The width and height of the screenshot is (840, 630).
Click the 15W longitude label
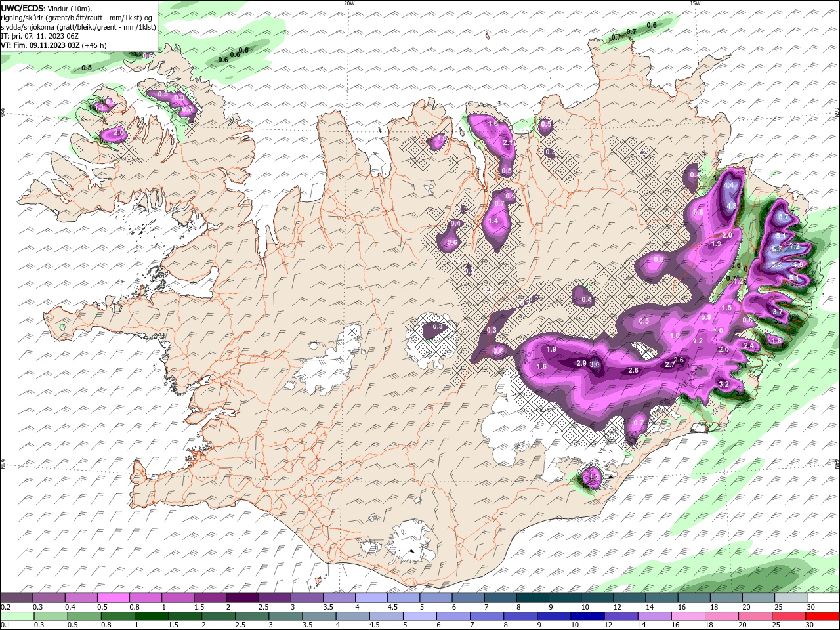[x=695, y=3]
